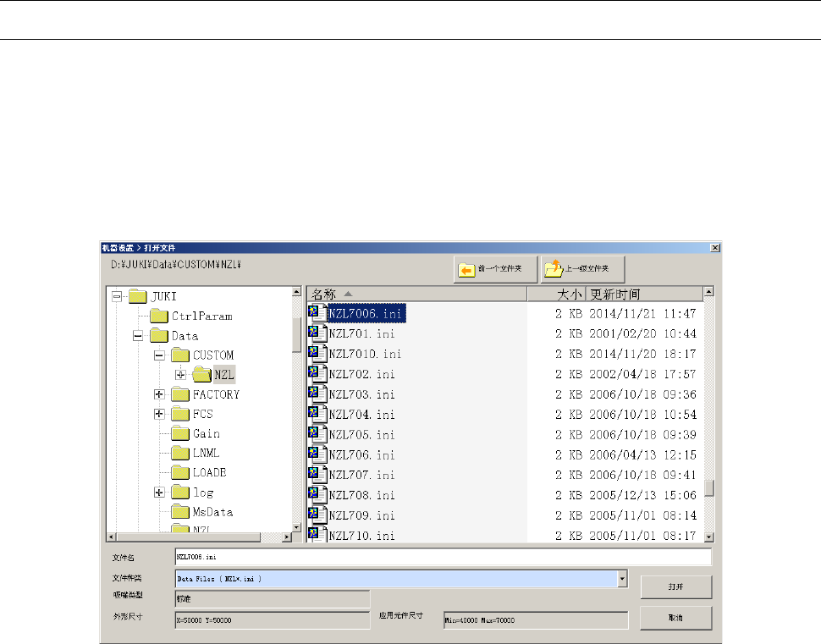
Task: Click the file name input field
Action: pos(443,557)
